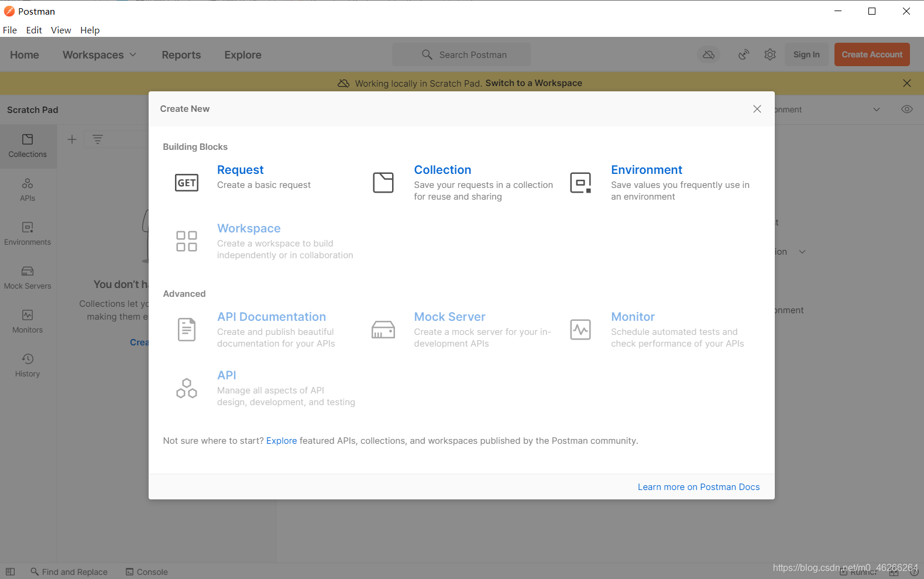Toggle the environment quick look eye
924x579 pixels.
(x=907, y=109)
